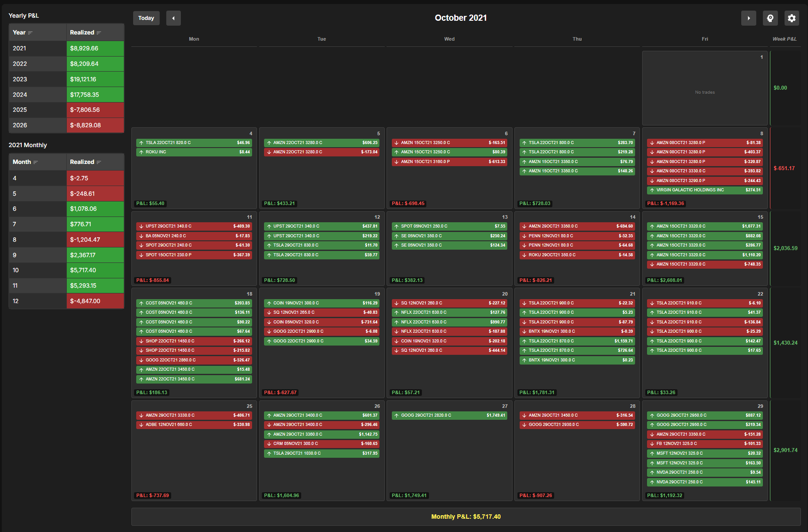
Task: Advance to the next month
Action: [x=748, y=18]
